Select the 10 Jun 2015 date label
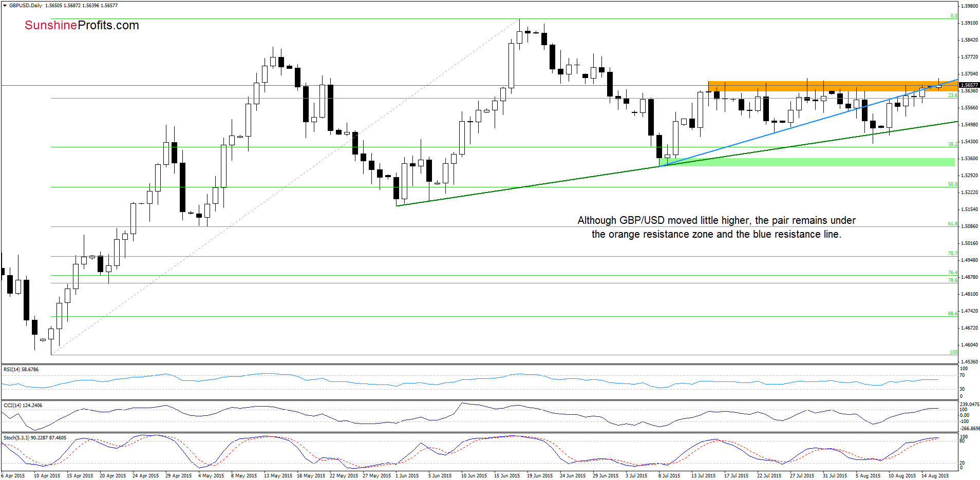 pyautogui.click(x=475, y=476)
